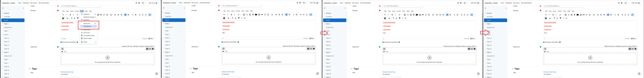Go to Dashboard in the 'teh' panel
Screen dimensions: 644x78
click(x=187, y=3)
